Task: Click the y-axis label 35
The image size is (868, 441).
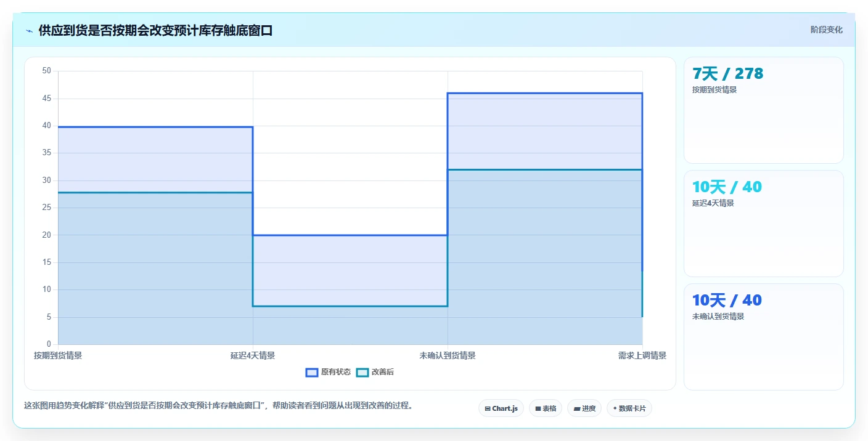Action: [x=47, y=153]
